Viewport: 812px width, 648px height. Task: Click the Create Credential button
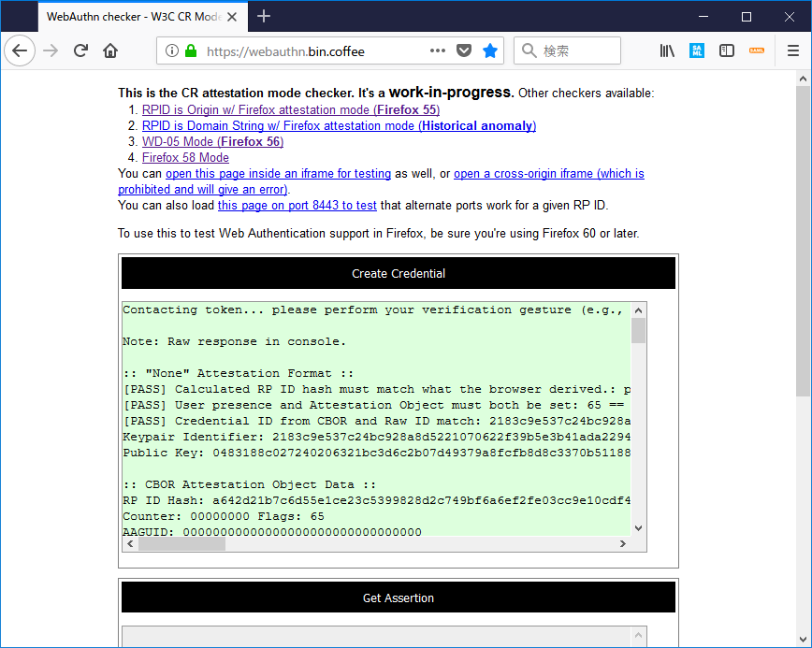[399, 273]
